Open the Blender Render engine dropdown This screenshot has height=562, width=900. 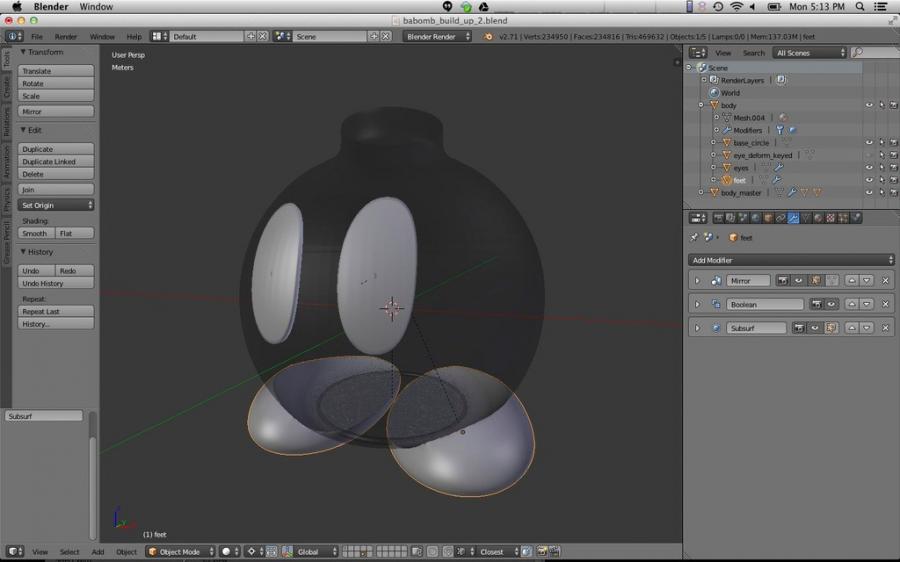[437, 36]
